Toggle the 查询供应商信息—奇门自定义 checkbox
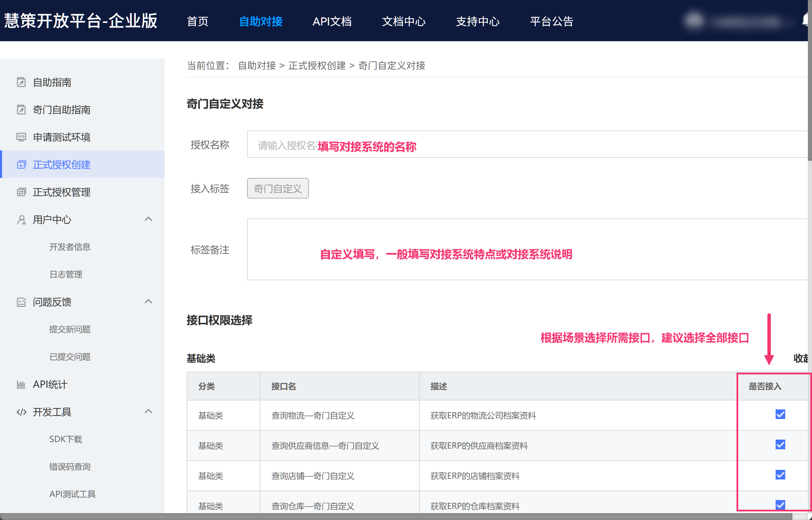Screen dimensions: 812x520 [x=780, y=445]
